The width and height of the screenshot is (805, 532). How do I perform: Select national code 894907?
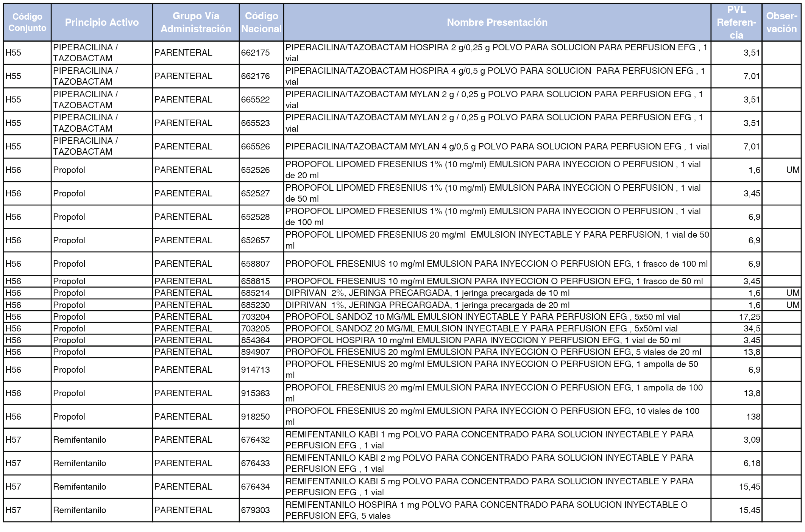pos(256,352)
